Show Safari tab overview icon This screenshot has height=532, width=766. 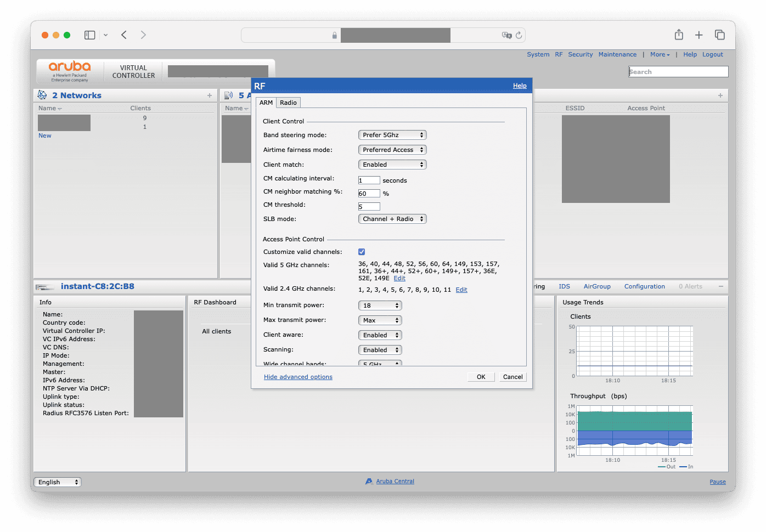[x=719, y=35]
